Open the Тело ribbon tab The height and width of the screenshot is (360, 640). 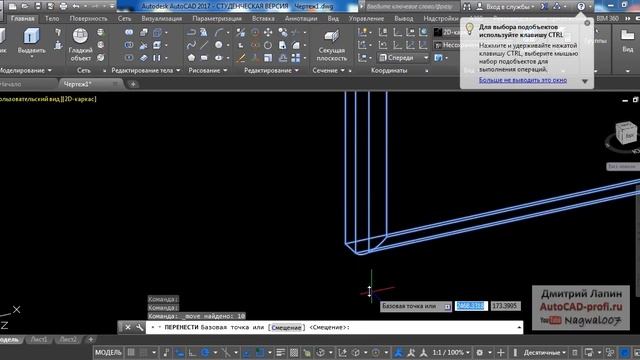[x=52, y=18]
